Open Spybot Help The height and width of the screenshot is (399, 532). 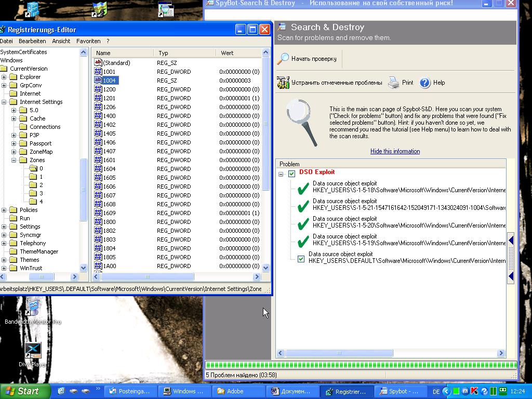click(x=432, y=83)
